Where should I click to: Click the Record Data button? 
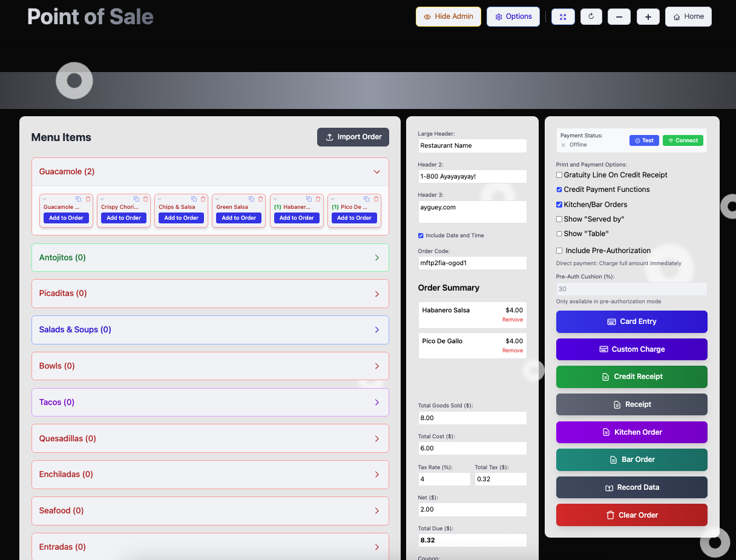click(632, 487)
